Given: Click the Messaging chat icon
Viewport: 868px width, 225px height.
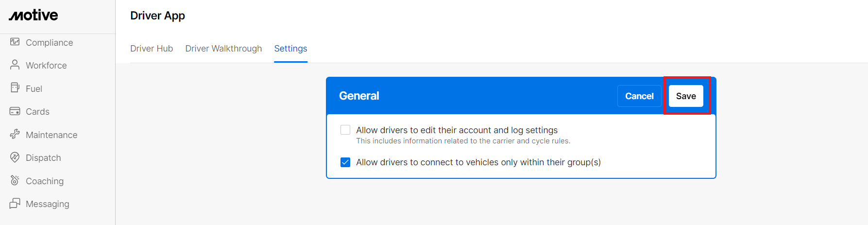Looking at the screenshot, I should (x=15, y=204).
